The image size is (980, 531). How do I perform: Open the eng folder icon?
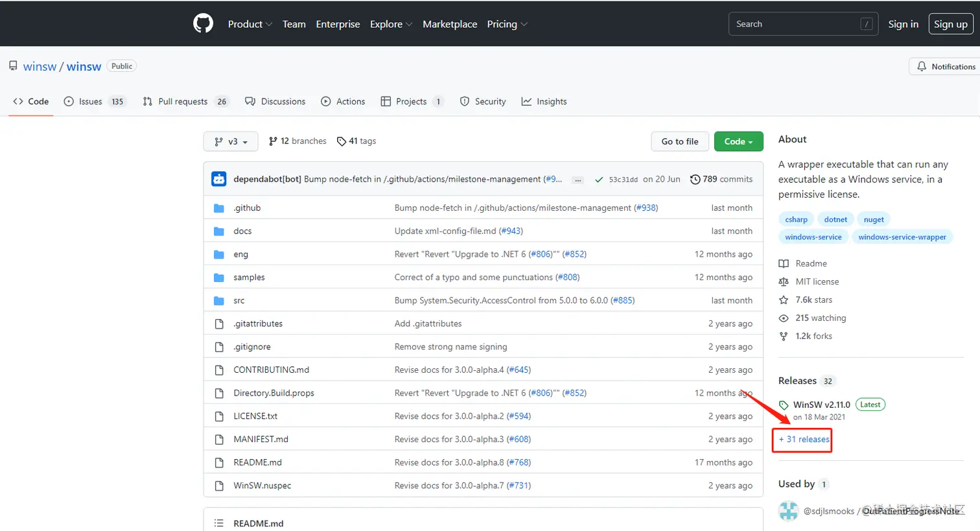coord(219,254)
